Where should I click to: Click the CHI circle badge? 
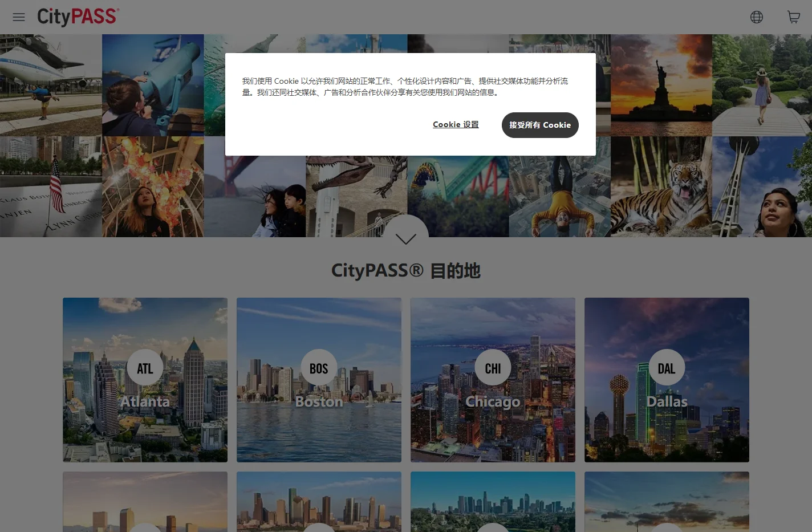click(x=493, y=368)
